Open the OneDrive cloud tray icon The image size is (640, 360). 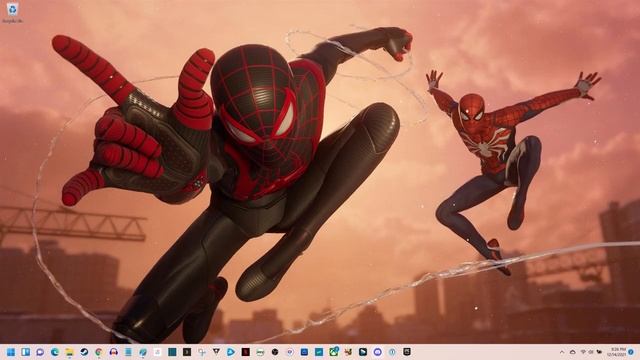573,352
